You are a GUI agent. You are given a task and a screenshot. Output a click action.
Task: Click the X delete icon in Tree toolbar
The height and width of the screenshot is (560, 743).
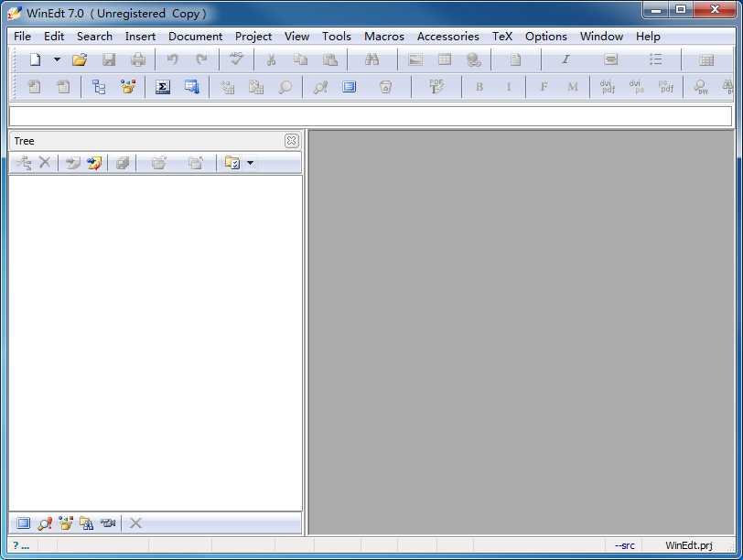point(45,163)
